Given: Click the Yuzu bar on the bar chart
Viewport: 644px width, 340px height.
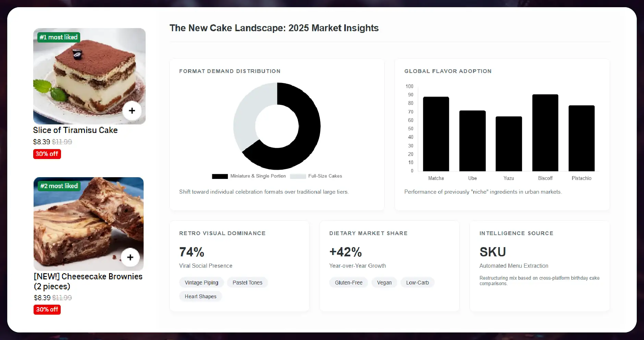Looking at the screenshot, I should click(509, 144).
